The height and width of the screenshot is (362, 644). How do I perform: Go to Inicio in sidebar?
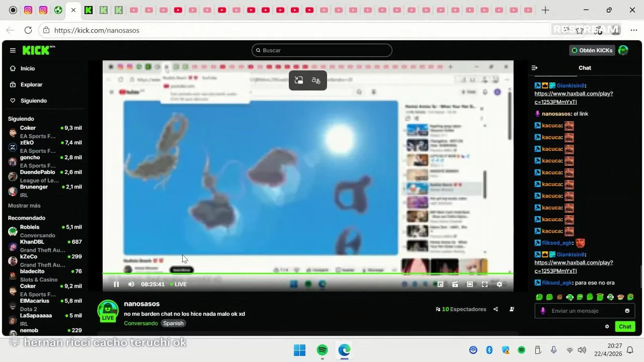pyautogui.click(x=27, y=68)
